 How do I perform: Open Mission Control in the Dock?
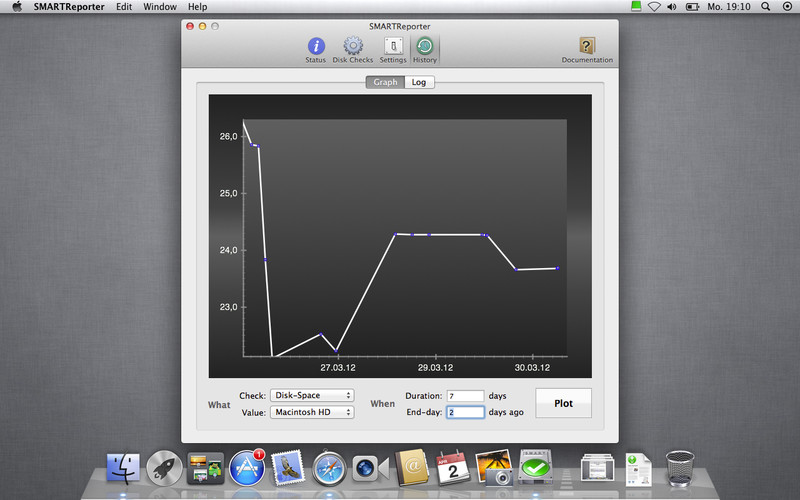pyautogui.click(x=206, y=468)
